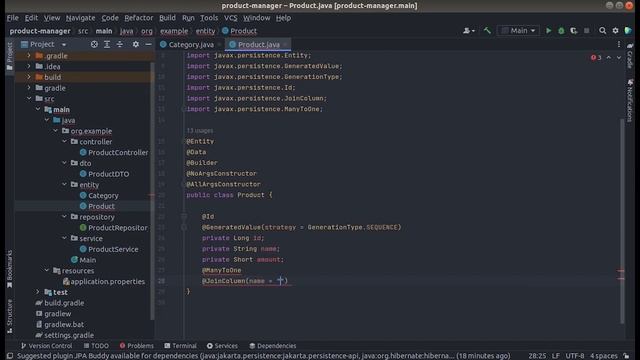Image resolution: width=640 pixels, height=360 pixels.
Task: Click the editor vertical scrollbar
Action: (x=622, y=220)
